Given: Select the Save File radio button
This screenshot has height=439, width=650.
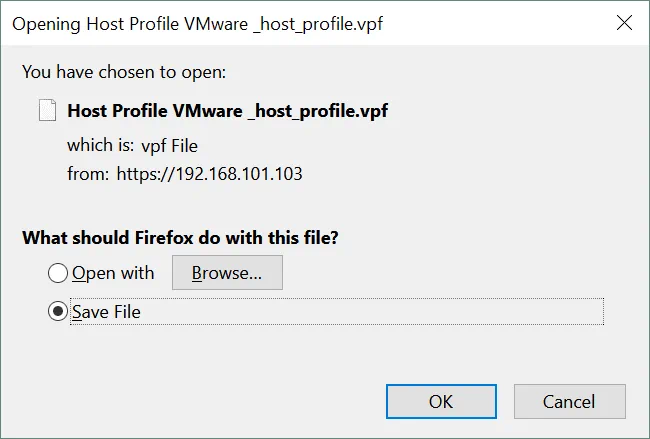Looking at the screenshot, I should 58,312.
